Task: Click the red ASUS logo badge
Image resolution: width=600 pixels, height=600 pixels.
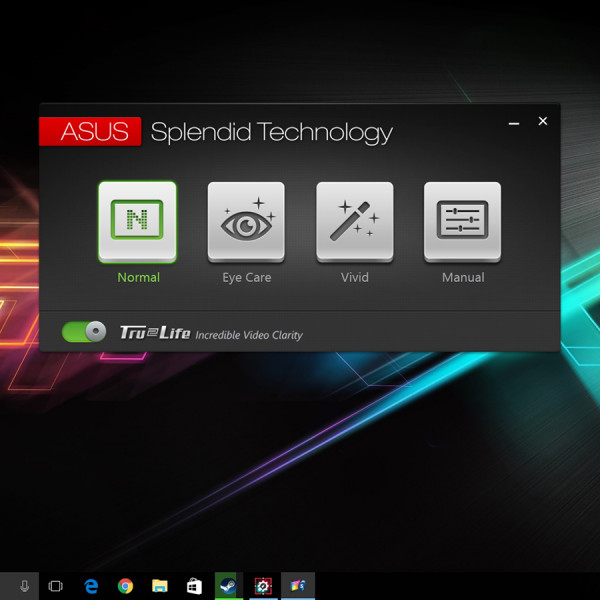Action: click(90, 132)
